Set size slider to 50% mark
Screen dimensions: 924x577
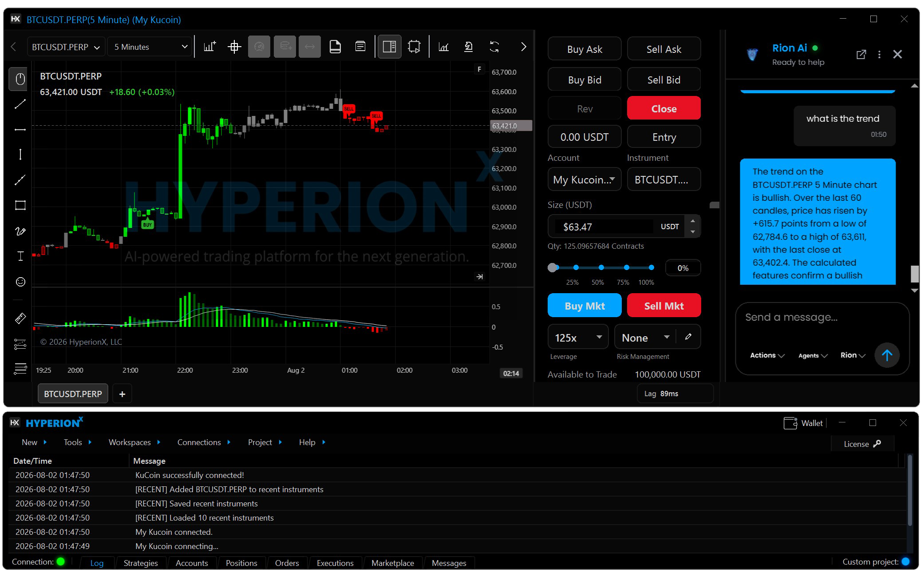pyautogui.click(x=601, y=267)
